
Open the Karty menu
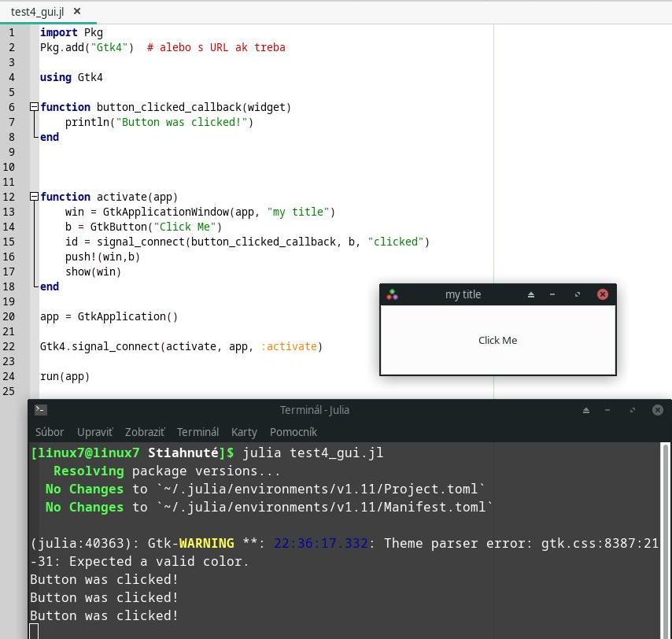(x=244, y=432)
